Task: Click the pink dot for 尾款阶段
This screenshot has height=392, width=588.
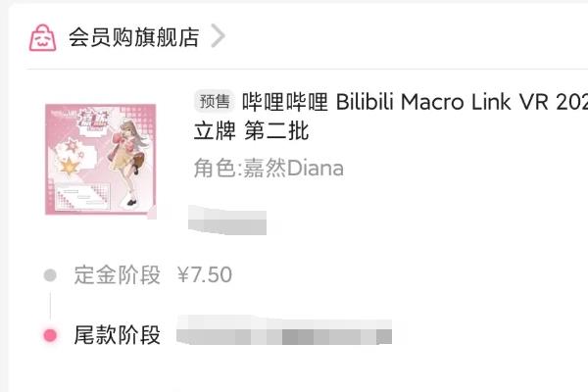Action: [x=50, y=335]
